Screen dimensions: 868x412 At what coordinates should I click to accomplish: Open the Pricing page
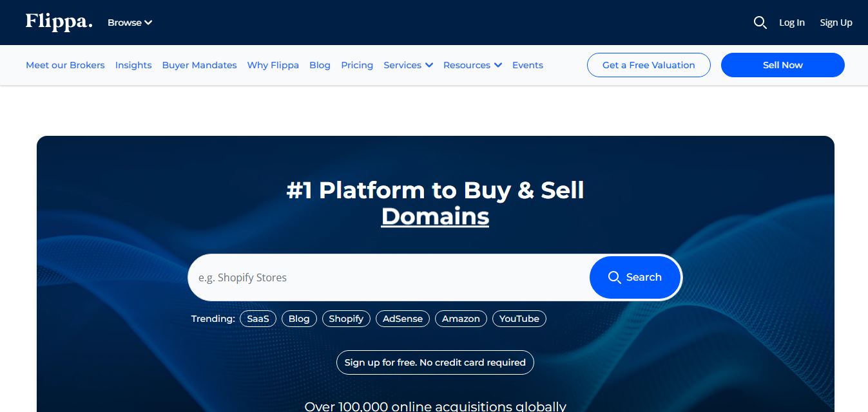pyautogui.click(x=357, y=65)
